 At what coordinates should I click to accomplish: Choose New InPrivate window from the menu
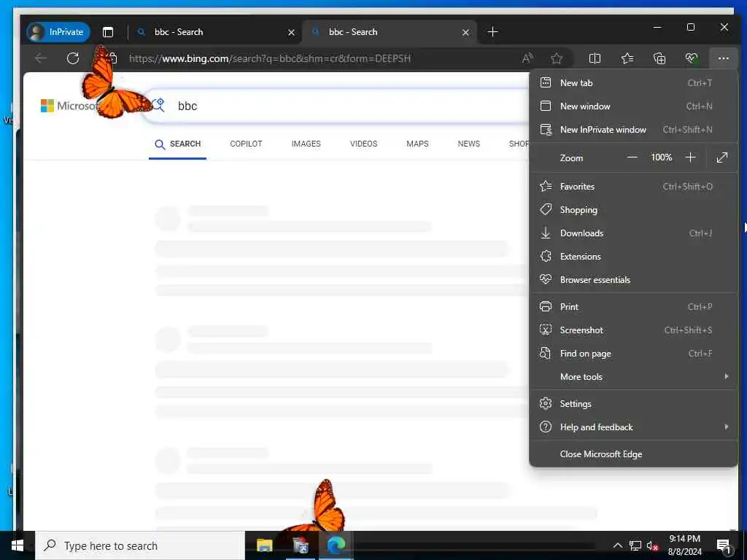tap(633, 130)
